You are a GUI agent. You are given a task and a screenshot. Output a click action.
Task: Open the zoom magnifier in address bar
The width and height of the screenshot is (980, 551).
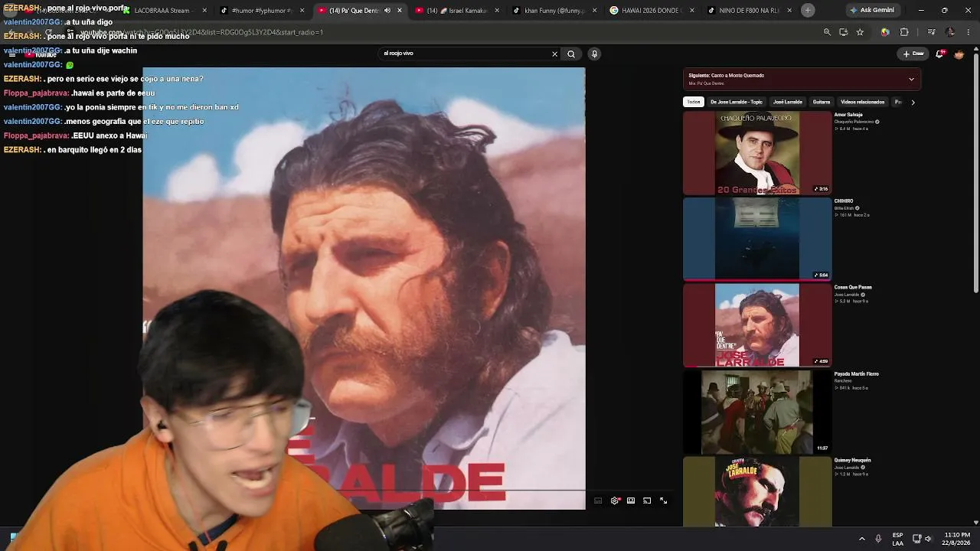coord(827,32)
